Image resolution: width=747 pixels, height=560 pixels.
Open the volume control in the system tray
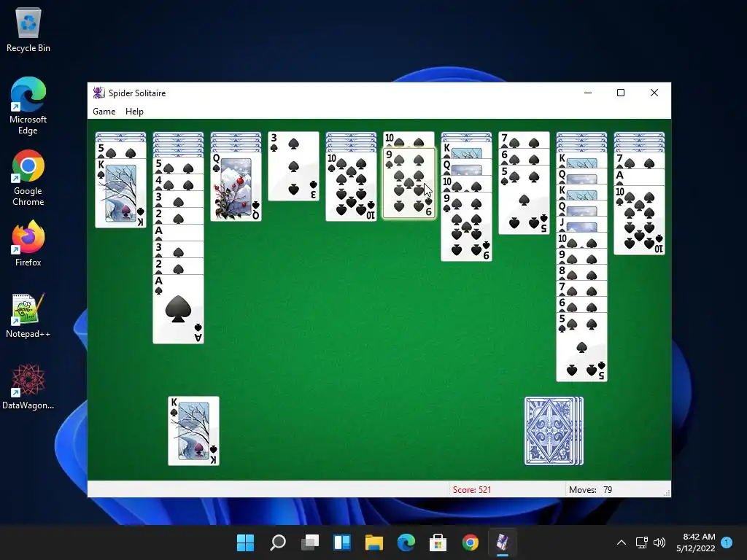click(x=659, y=542)
